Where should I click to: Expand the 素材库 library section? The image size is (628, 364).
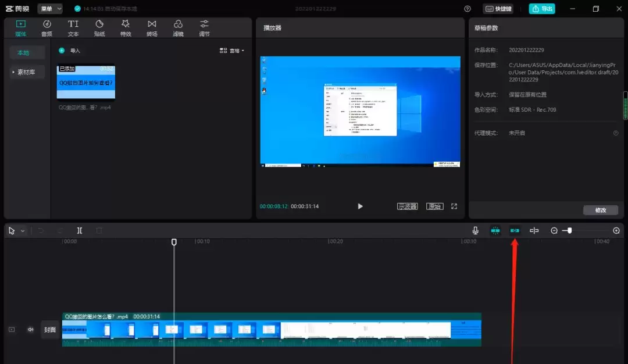click(x=27, y=72)
